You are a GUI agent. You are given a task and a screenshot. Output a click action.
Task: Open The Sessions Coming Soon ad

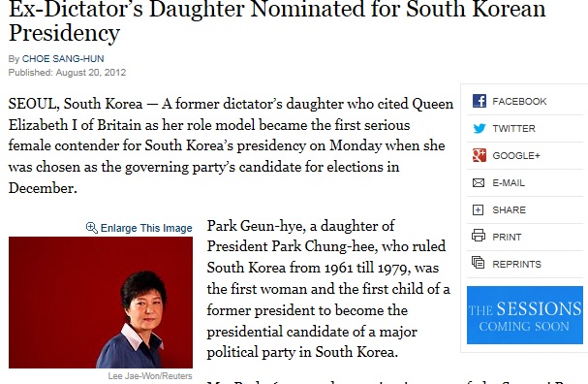[x=525, y=315]
